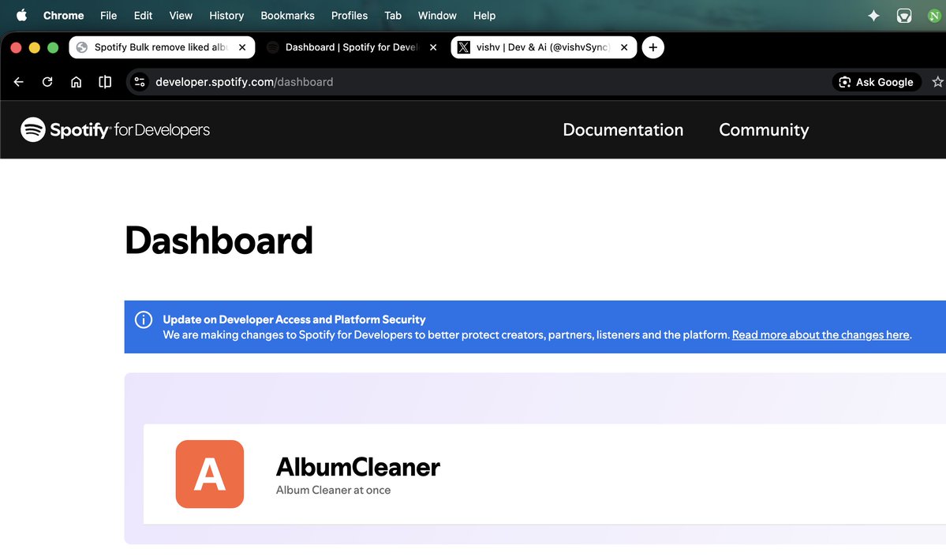Click the Dashboard heading
This screenshot has width=946, height=560.
219,240
